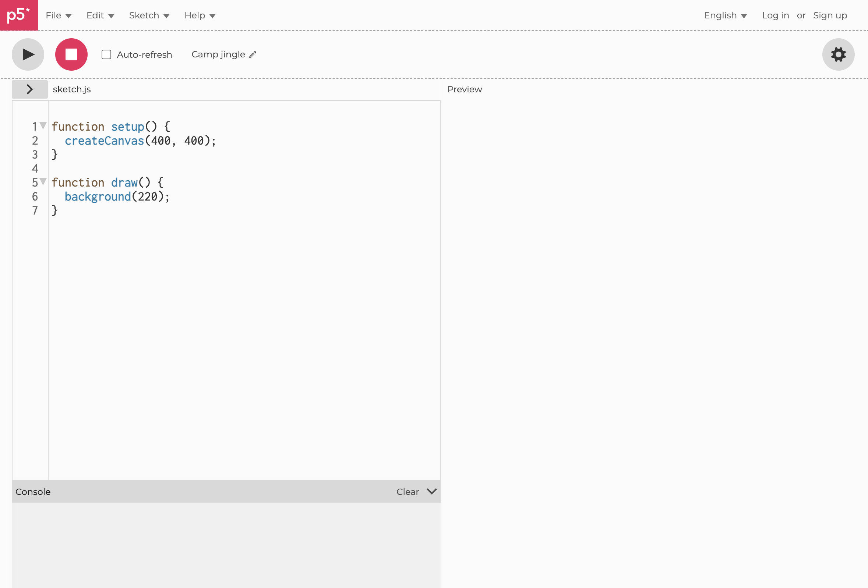Click the Console panel label
This screenshot has height=588, width=868.
[x=33, y=492]
